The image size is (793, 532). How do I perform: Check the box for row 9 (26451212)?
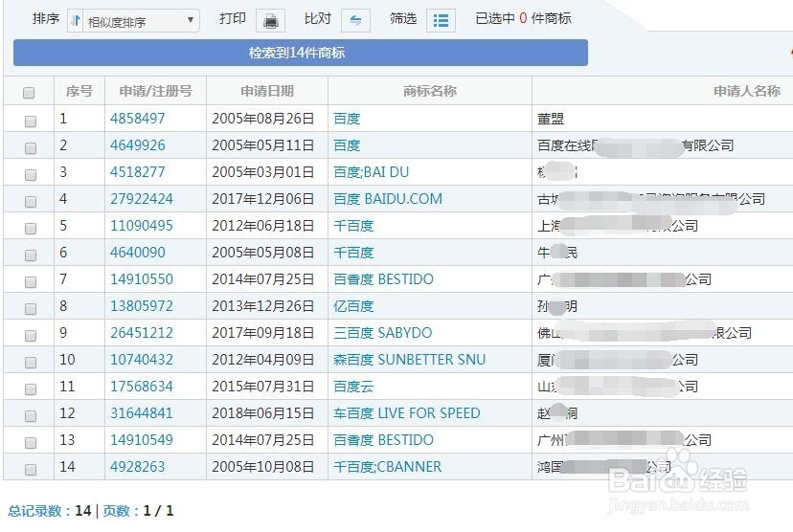coord(31,335)
